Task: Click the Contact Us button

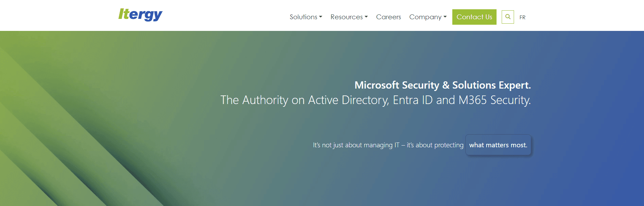Action: tap(474, 17)
